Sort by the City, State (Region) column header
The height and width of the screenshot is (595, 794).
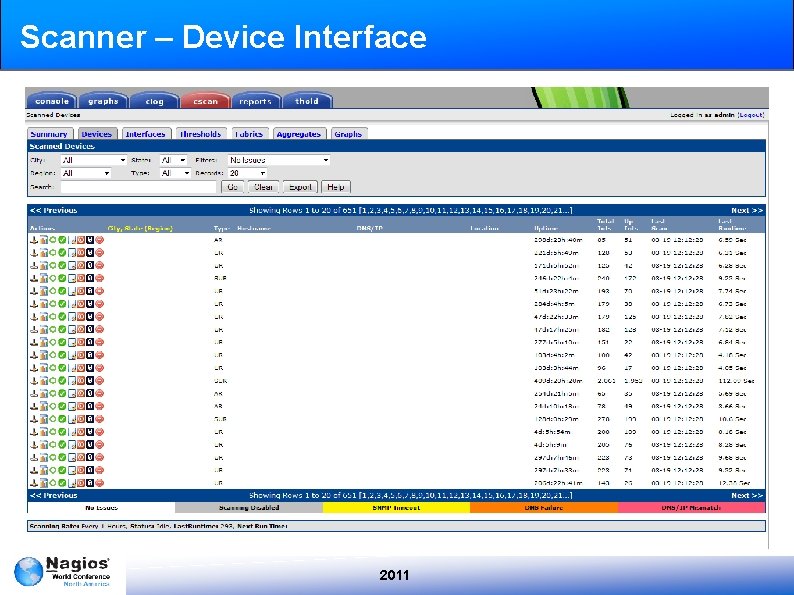pyautogui.click(x=140, y=228)
